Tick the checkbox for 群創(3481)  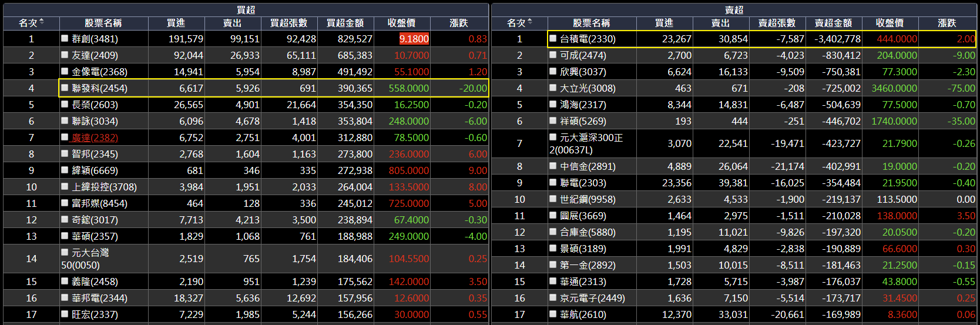point(65,38)
